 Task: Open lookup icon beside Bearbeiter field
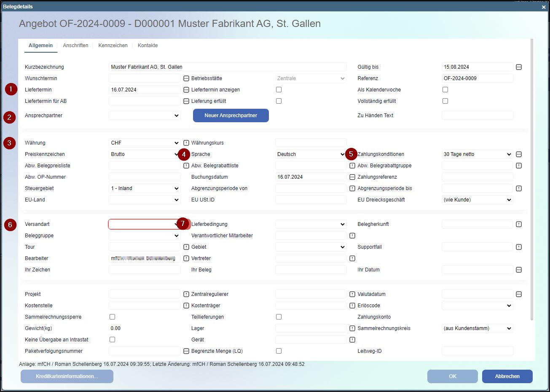click(186, 258)
